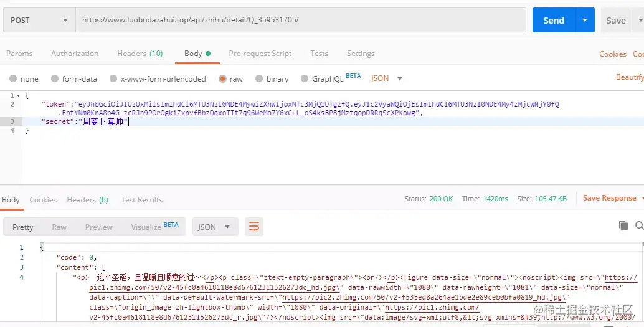Viewport: 644px width, 327px height.
Task: Select the x-www-form-urlencoded radio option
Action: coord(114,78)
